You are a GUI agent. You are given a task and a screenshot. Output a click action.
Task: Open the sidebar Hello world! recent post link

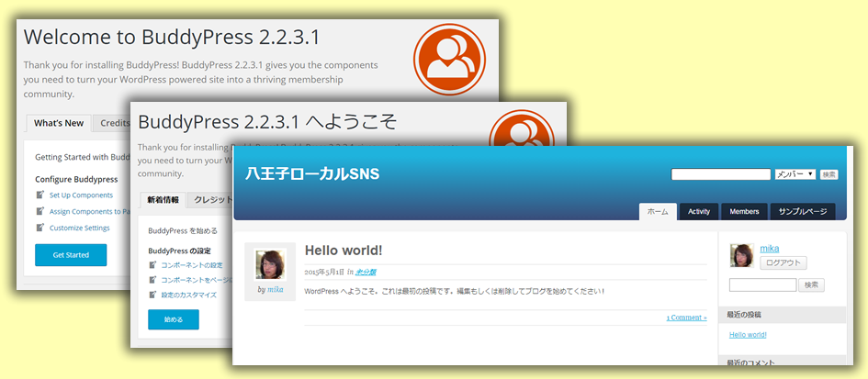coord(748,335)
